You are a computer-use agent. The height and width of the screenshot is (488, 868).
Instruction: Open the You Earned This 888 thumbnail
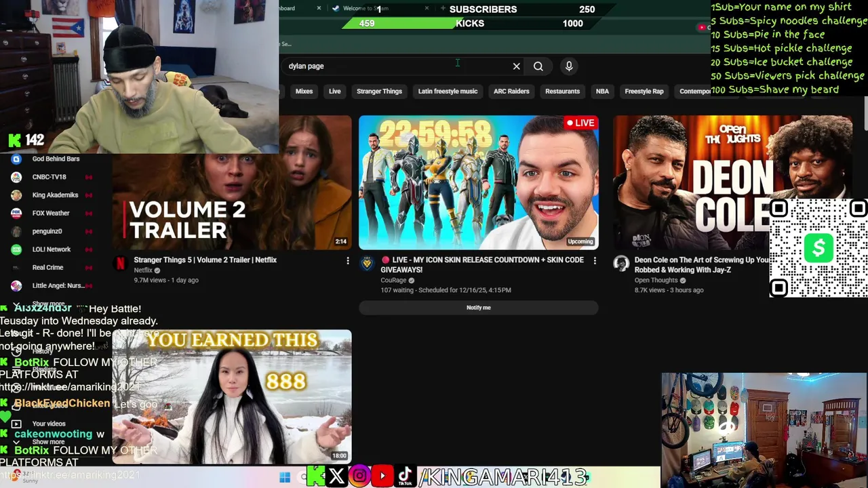(x=232, y=396)
